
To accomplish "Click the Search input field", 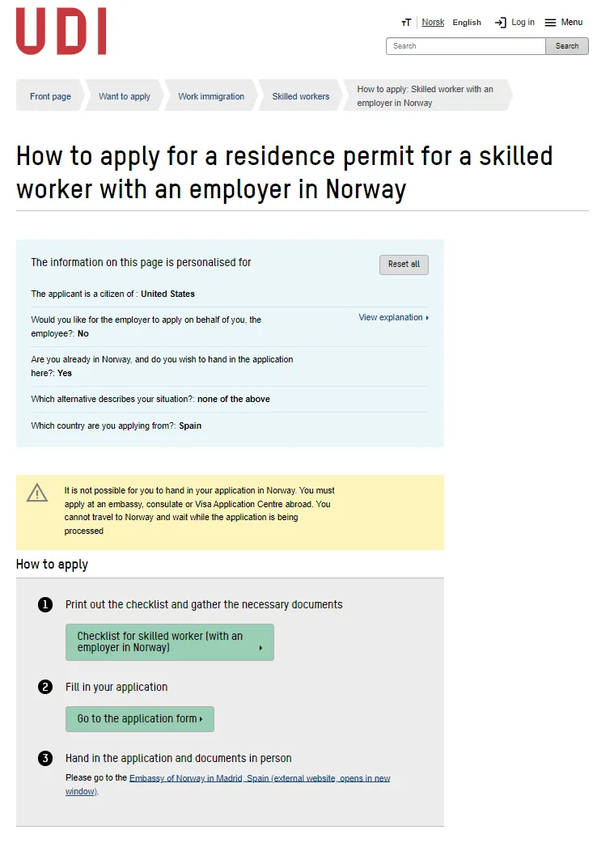I will [466, 46].
